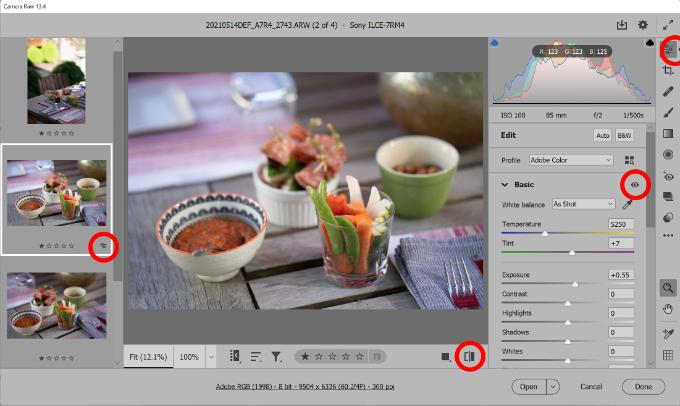Click the Temperature value field 5250

pos(621,224)
